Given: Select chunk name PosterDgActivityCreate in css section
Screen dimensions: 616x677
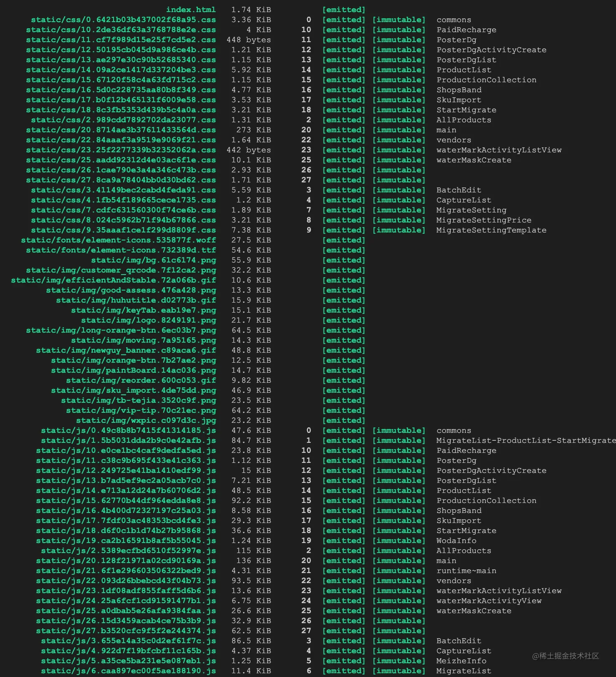Looking at the screenshot, I should point(491,50).
